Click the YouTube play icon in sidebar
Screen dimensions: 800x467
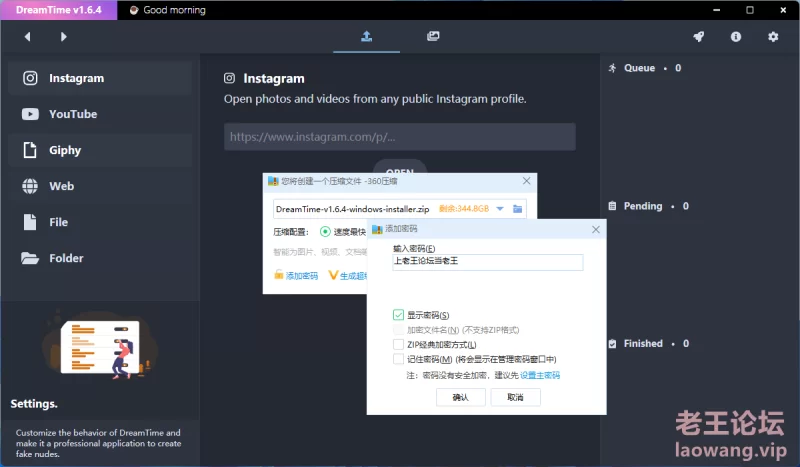(x=30, y=114)
